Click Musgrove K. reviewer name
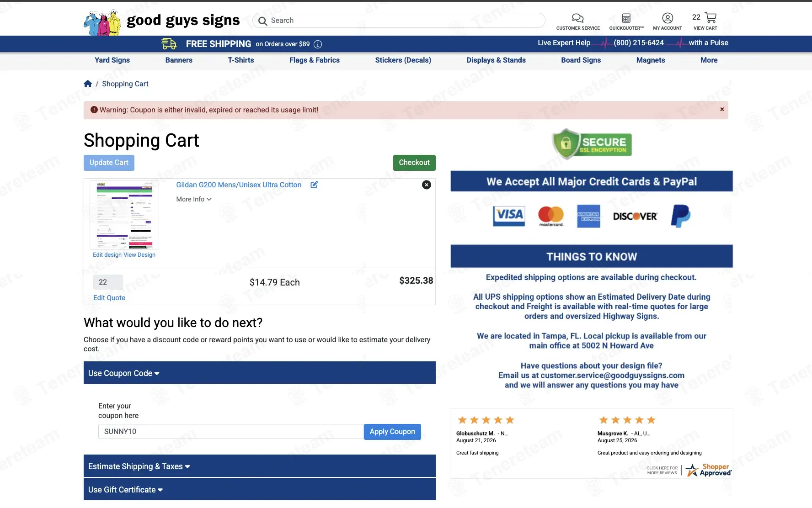812x508 pixels. click(x=613, y=434)
